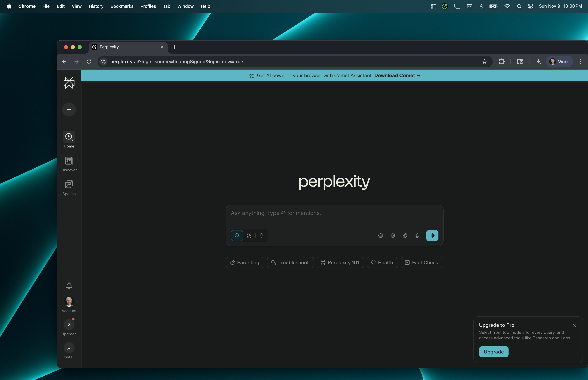The image size is (588, 380).
Task: Start dictation with the microphone icon
Action: [417, 235]
